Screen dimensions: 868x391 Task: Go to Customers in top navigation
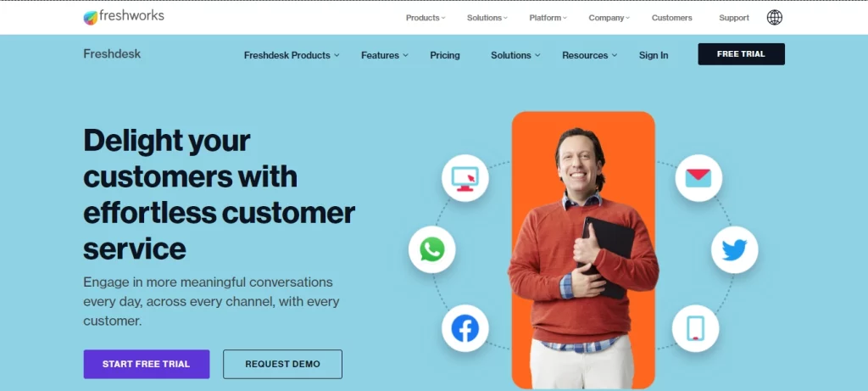[x=671, y=18]
